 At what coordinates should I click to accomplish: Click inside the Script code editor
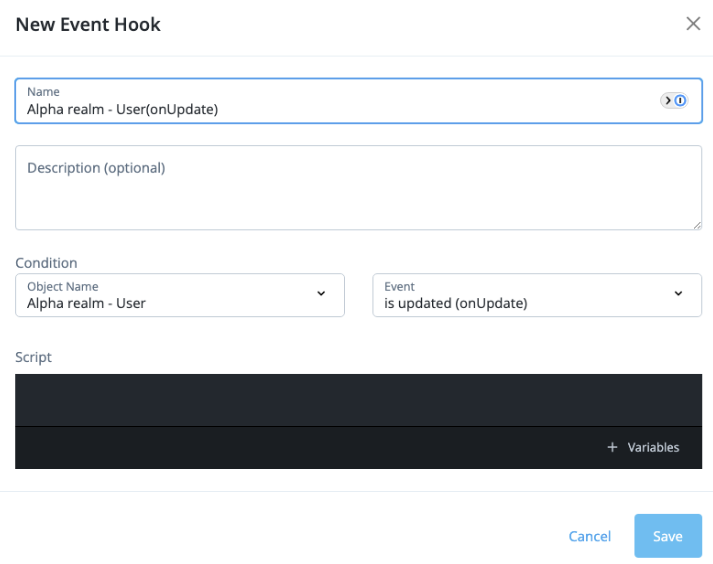[358, 400]
